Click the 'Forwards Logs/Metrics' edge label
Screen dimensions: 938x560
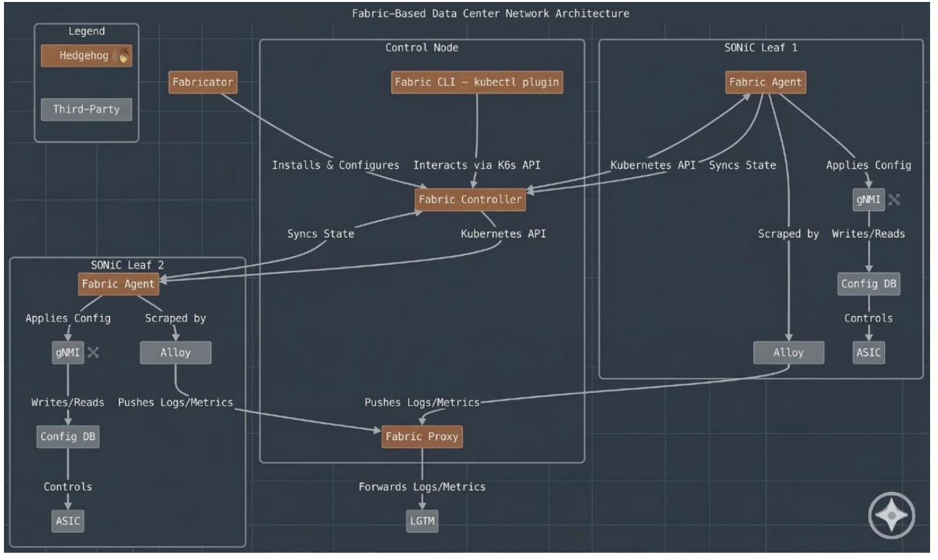422,487
